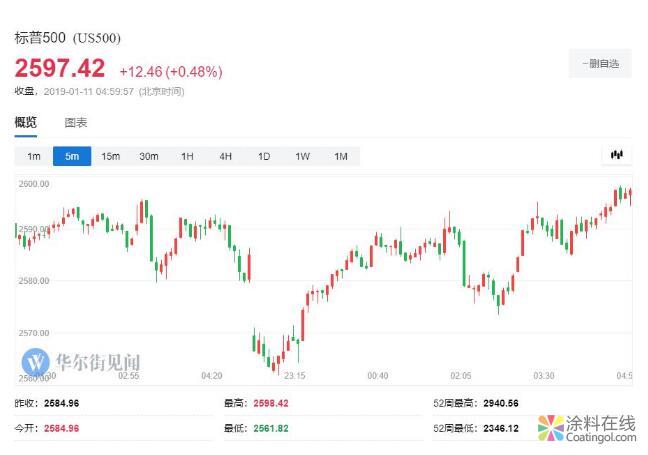The width and height of the screenshot is (648, 455).
Task: Switch chart to 15m interval
Action: [110, 156]
